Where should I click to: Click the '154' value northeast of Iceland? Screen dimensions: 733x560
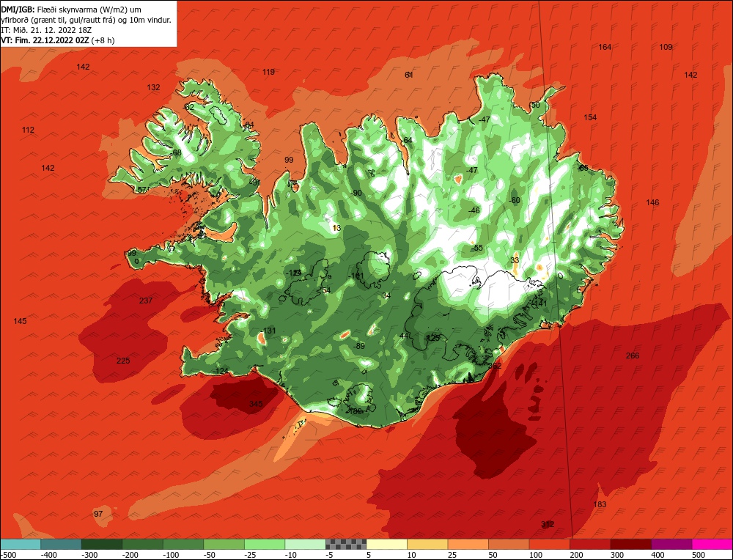(x=590, y=117)
